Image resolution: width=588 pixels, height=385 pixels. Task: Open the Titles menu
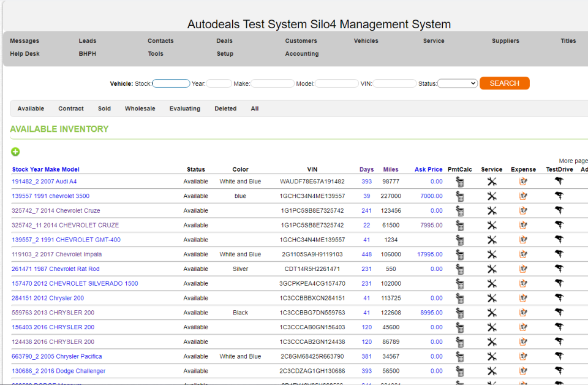pyautogui.click(x=568, y=41)
